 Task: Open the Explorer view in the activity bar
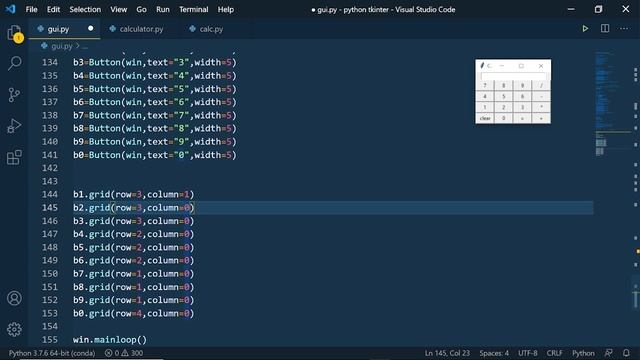tap(14, 33)
